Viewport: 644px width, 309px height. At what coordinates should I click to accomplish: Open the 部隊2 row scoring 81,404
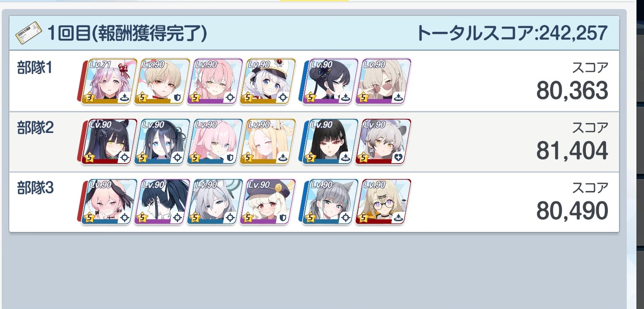coord(314,142)
